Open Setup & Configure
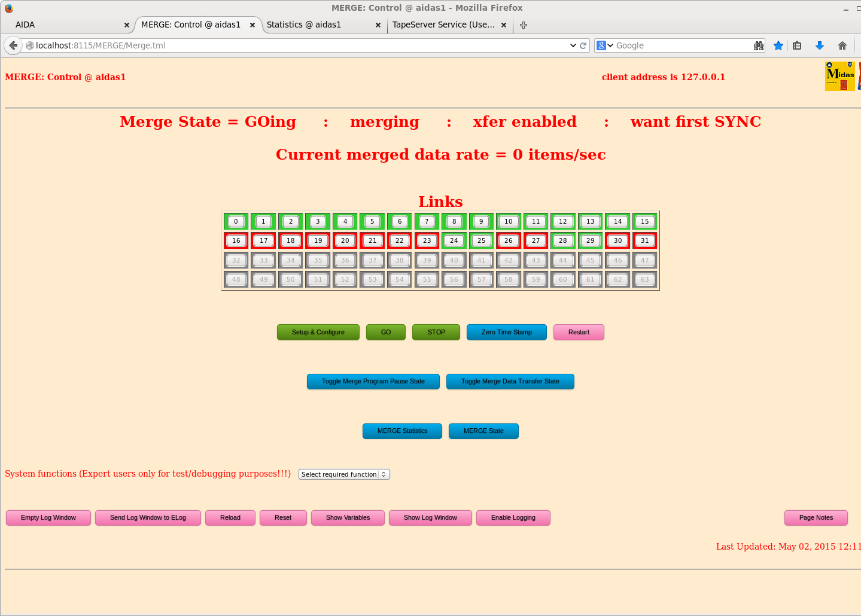The image size is (861, 616). point(318,332)
